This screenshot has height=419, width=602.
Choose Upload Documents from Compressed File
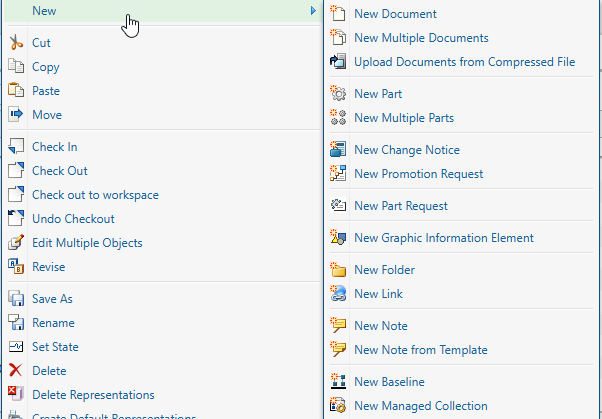tap(464, 62)
